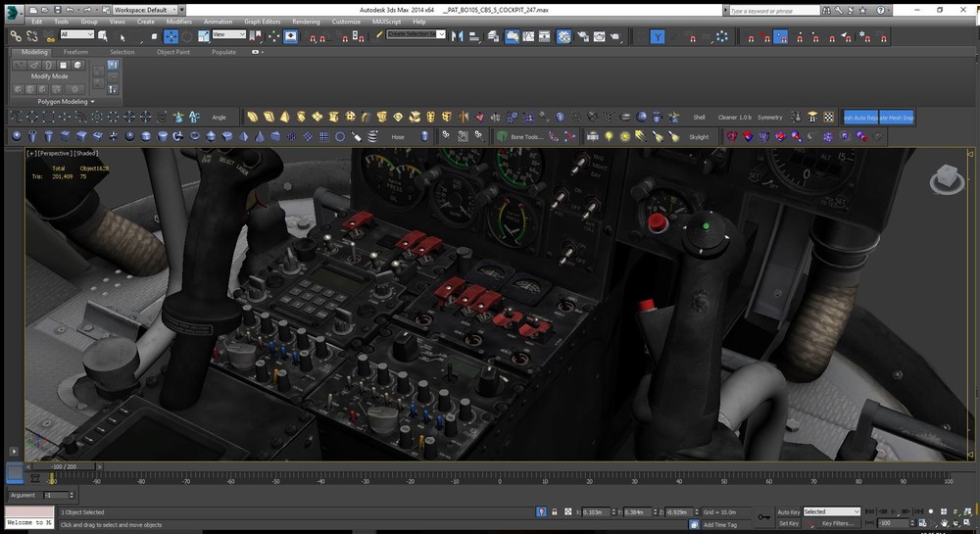Viewport: 980px width, 534px height.
Task: Click the Undo arrow icon
Action: coord(70,10)
